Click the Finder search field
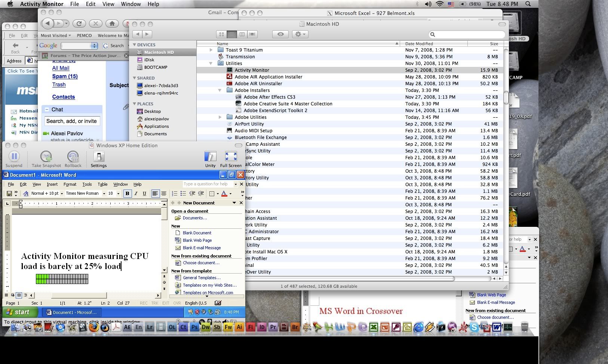Viewport: 608px width, 364px height. pyautogui.click(x=467, y=34)
